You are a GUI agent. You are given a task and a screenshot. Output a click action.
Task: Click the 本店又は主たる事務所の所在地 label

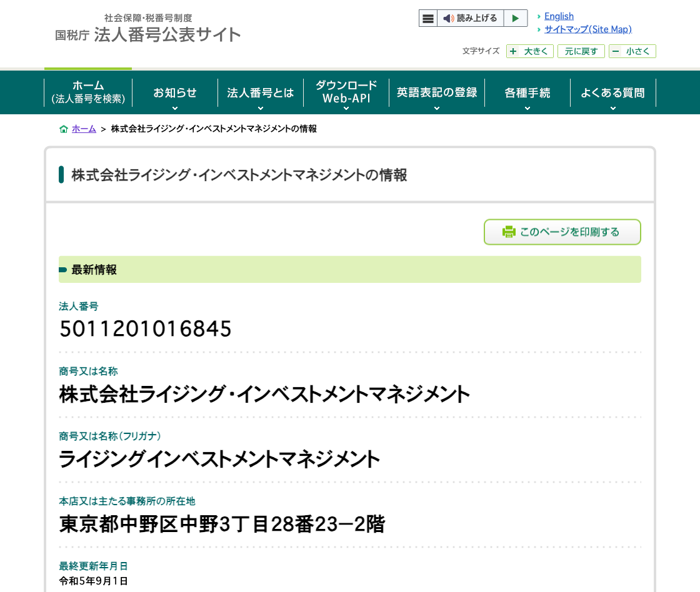tap(127, 501)
